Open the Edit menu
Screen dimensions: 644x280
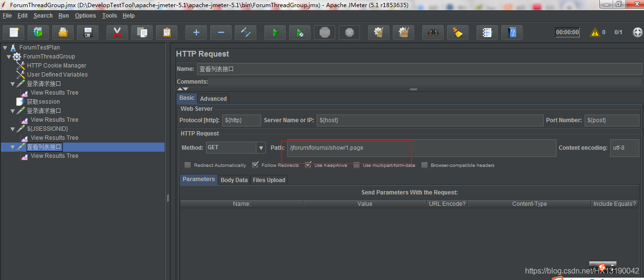[x=22, y=16]
